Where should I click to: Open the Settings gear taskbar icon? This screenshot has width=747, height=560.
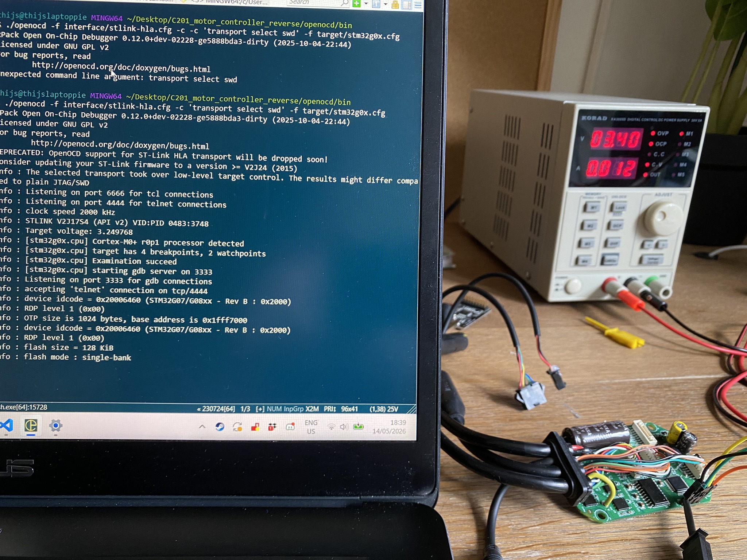point(55,426)
